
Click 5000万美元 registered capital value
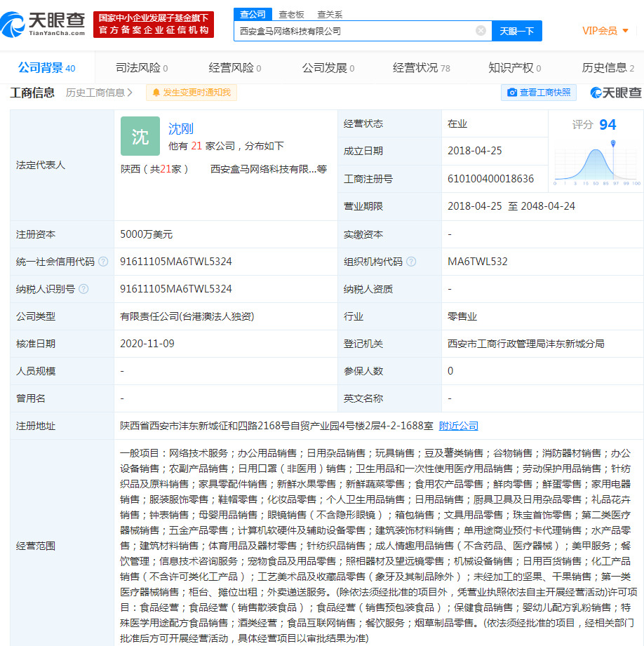[147, 234]
